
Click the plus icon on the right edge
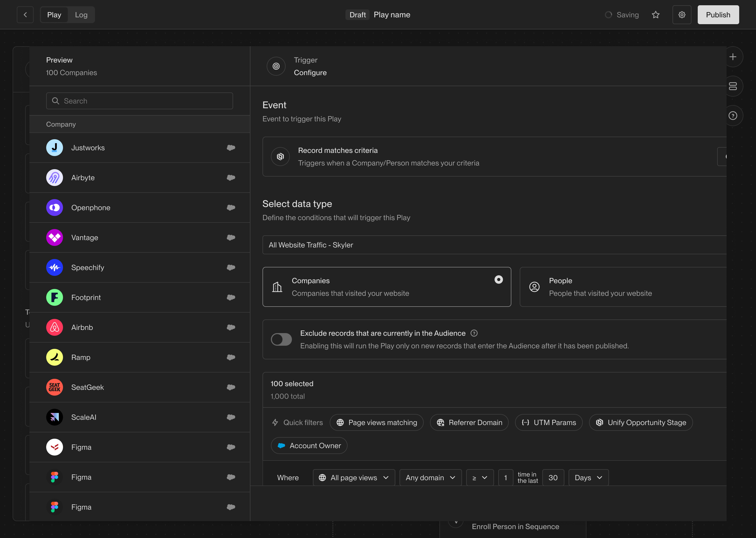[x=732, y=57]
